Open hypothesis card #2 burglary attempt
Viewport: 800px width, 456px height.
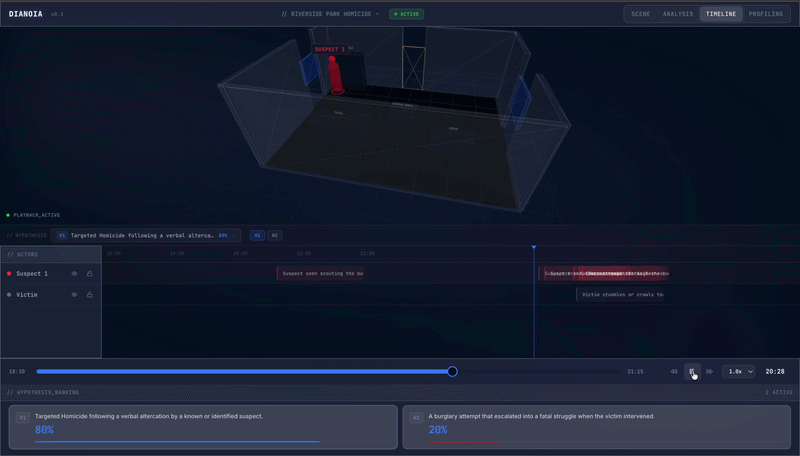tap(596, 427)
